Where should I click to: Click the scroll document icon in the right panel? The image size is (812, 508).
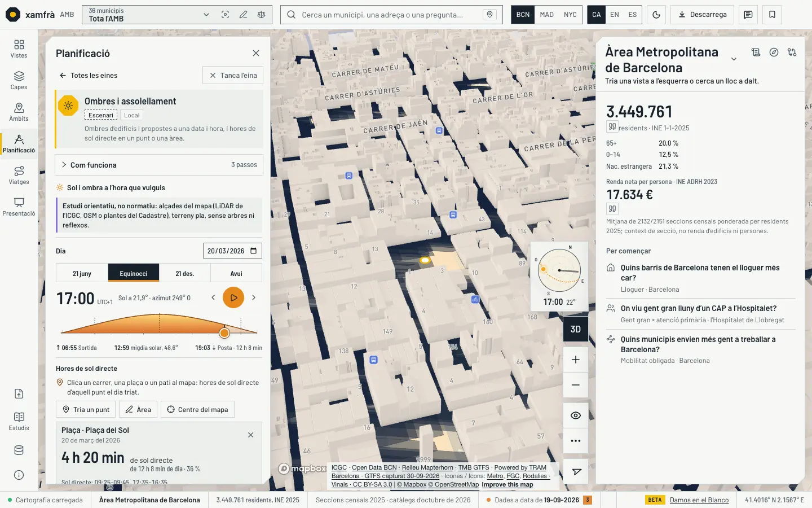click(756, 52)
